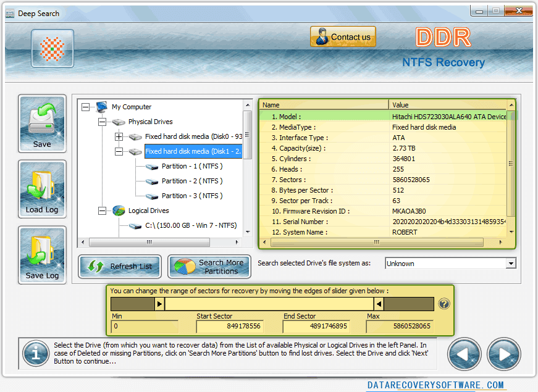Click Search More Partitions button
This screenshot has height=392, width=538.
pos(209,267)
